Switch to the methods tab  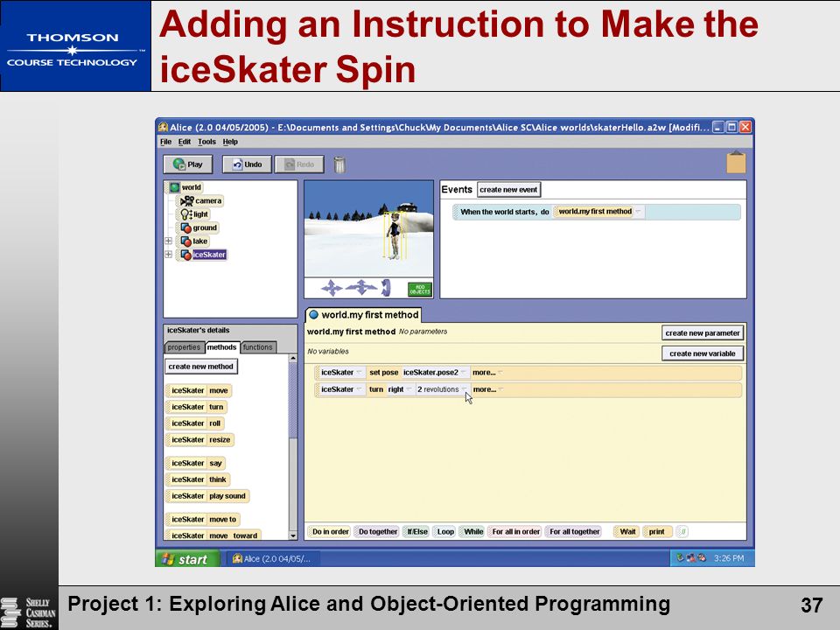pyautogui.click(x=221, y=347)
